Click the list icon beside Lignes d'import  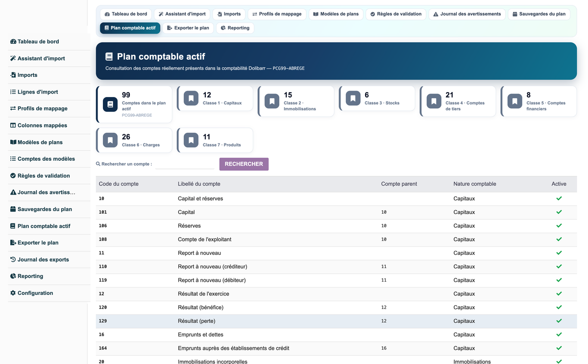coord(13,92)
